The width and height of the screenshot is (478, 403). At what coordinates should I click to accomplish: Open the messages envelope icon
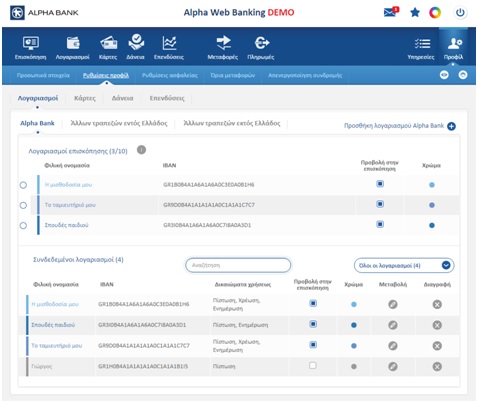[x=391, y=12]
